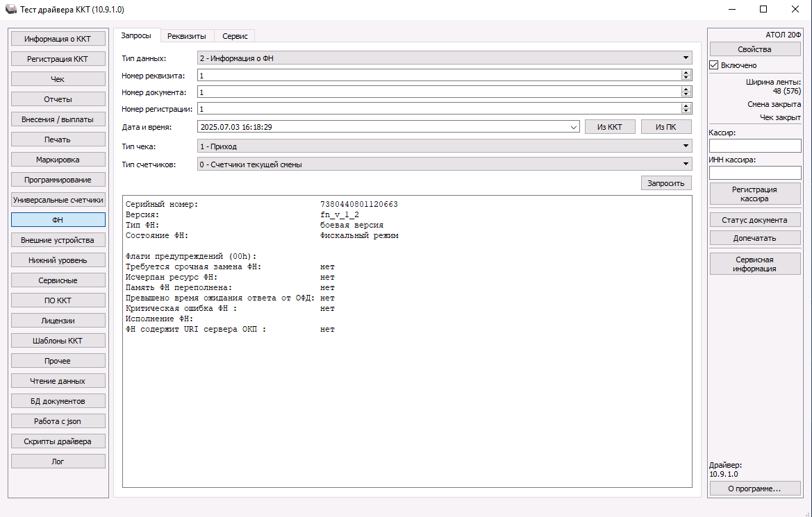Image resolution: width=812 pixels, height=517 pixels.
Task: Select the ФН section button
Action: click(x=58, y=220)
